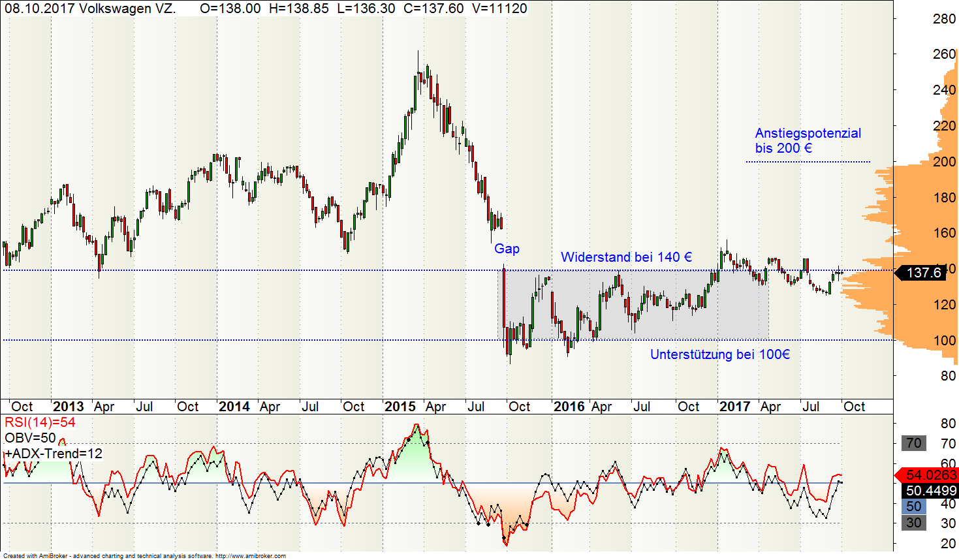Click the 100 price axis label
Viewport: 959px width, 560px height.
[x=944, y=341]
